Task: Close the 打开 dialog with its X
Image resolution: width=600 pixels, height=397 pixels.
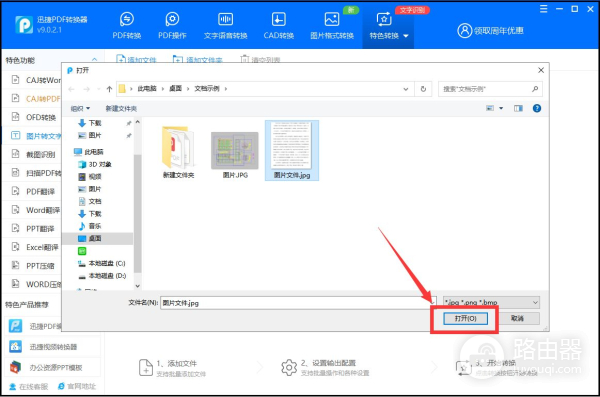Action: tap(541, 70)
